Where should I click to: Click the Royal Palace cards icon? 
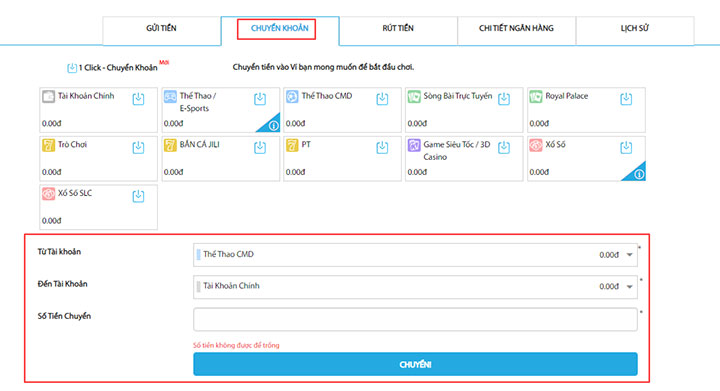click(x=536, y=96)
